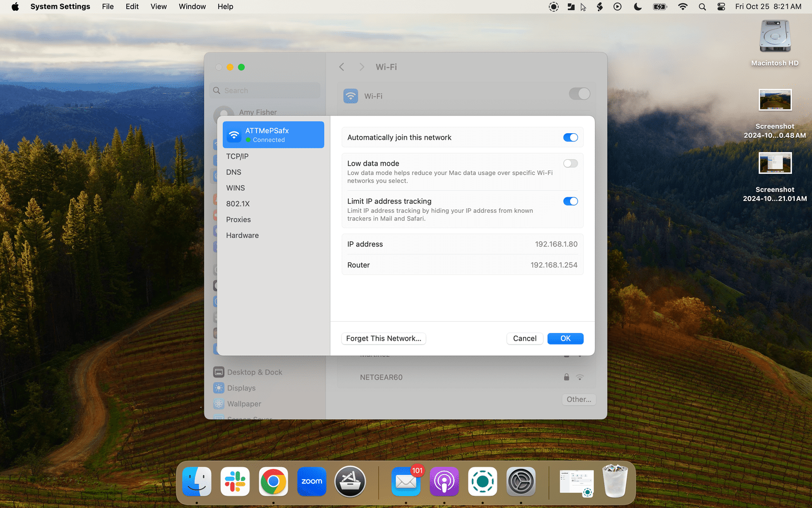Open the Mail app with 101 badge
The image size is (812, 508).
pyautogui.click(x=406, y=481)
